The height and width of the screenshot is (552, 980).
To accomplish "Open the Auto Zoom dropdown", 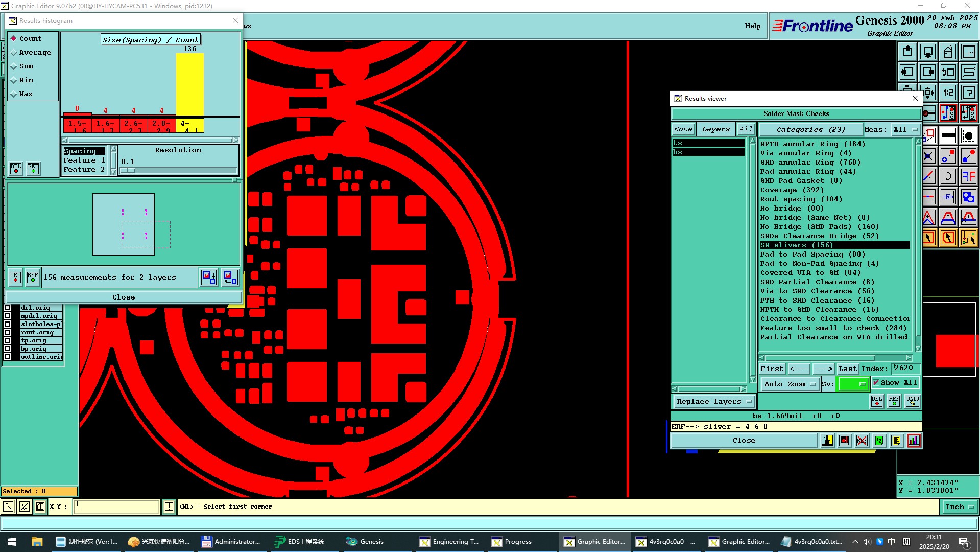I will tap(790, 384).
